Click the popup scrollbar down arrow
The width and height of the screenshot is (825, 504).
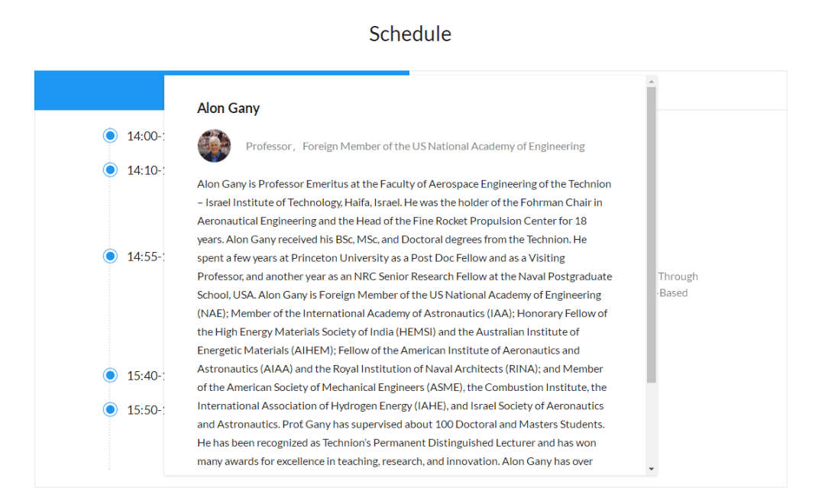click(652, 469)
